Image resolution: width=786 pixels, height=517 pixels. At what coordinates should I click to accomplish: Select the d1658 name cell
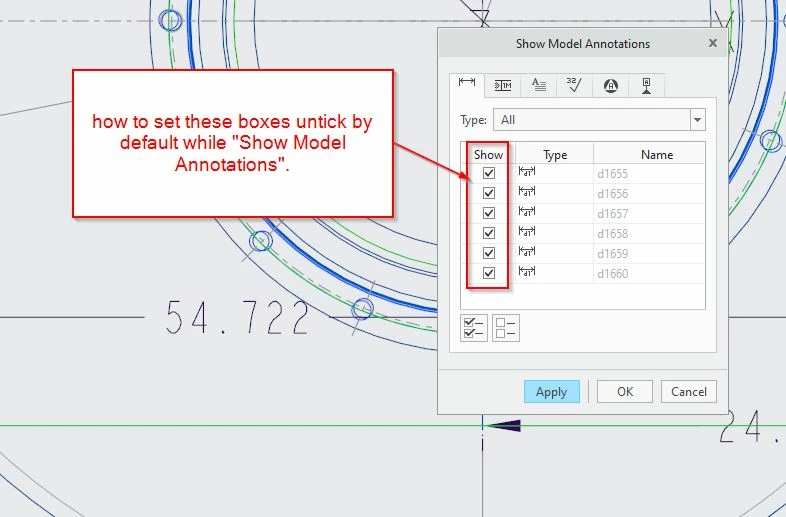(649, 234)
